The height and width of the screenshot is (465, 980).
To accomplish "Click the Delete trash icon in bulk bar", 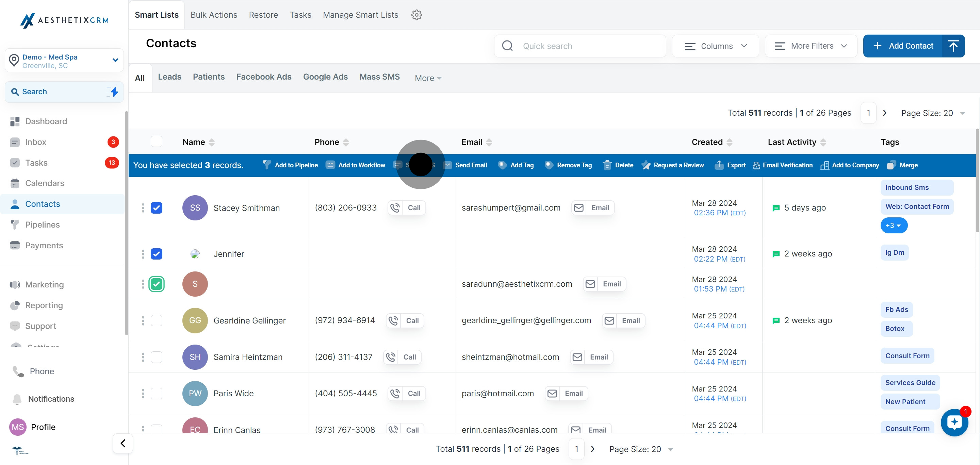I will (x=607, y=165).
